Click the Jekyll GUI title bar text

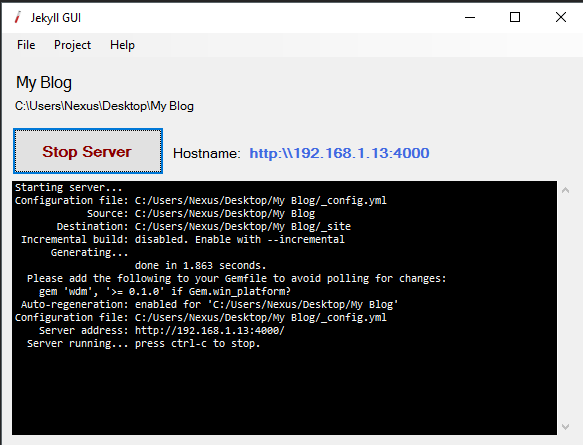pyautogui.click(x=56, y=18)
